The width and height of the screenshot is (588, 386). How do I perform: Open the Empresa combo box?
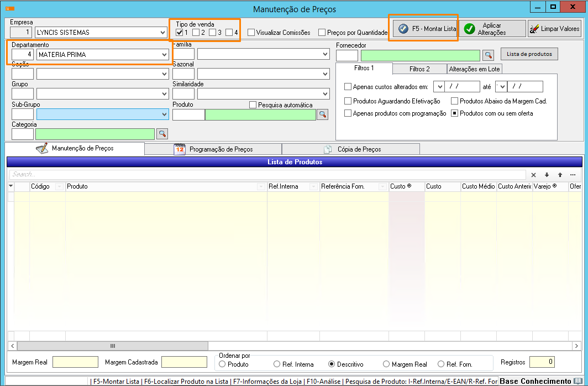[x=162, y=33]
